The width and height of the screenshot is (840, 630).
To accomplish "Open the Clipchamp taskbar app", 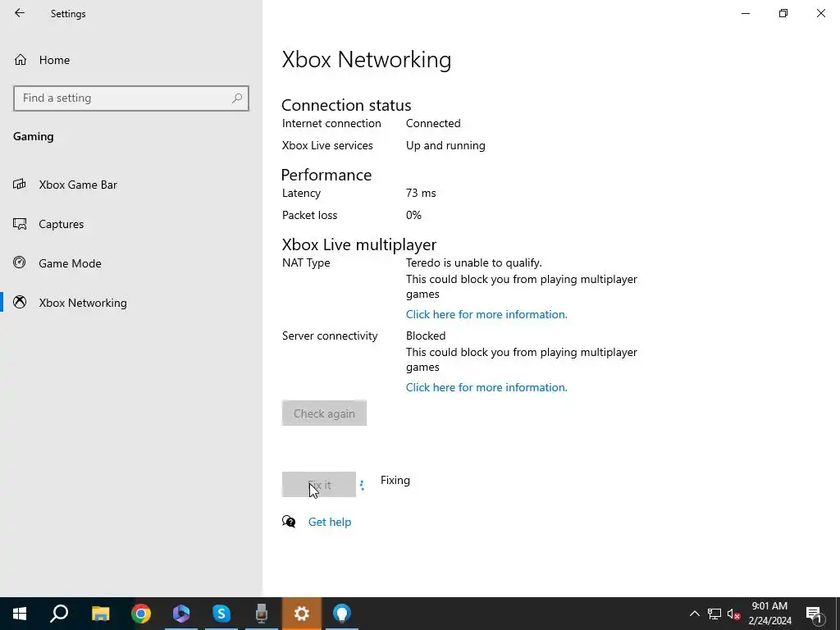I will click(x=181, y=614).
